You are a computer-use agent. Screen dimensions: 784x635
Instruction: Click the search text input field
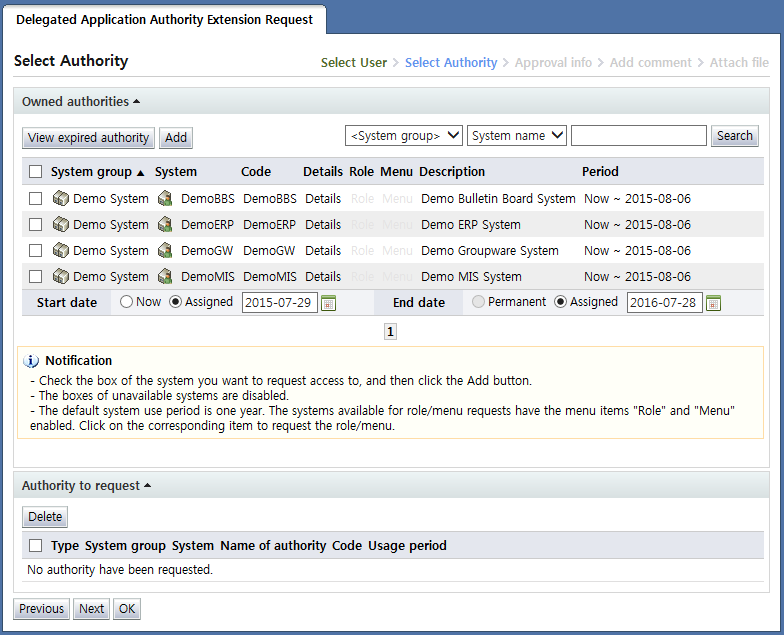(x=638, y=136)
